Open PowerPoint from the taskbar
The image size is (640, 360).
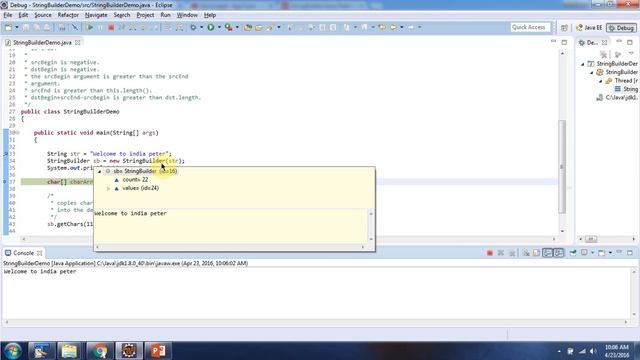(x=158, y=351)
